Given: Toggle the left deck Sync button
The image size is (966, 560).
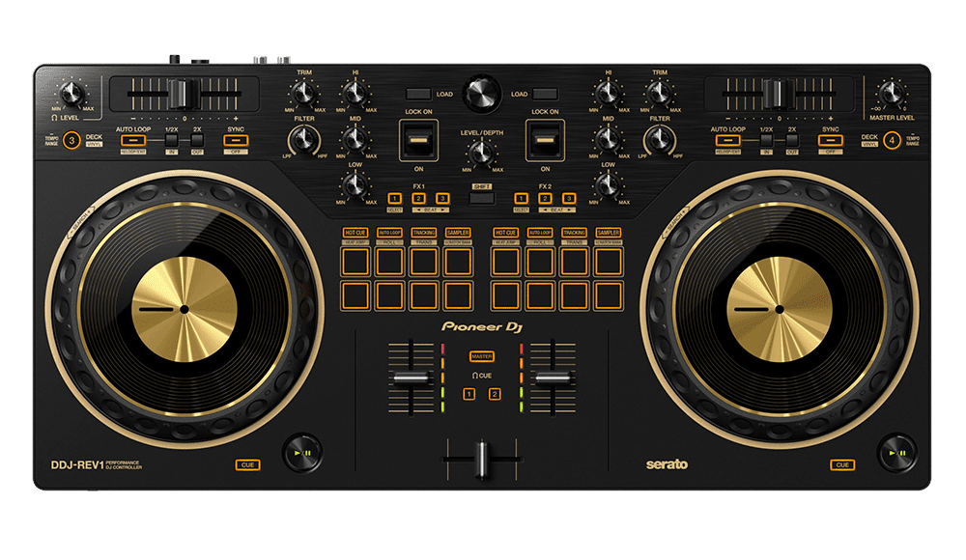Looking at the screenshot, I should (236, 141).
